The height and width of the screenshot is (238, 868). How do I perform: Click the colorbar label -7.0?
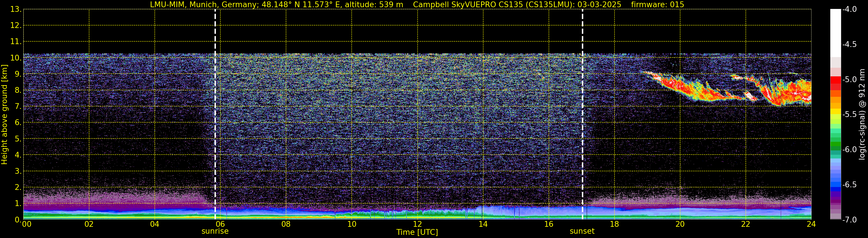click(849, 220)
